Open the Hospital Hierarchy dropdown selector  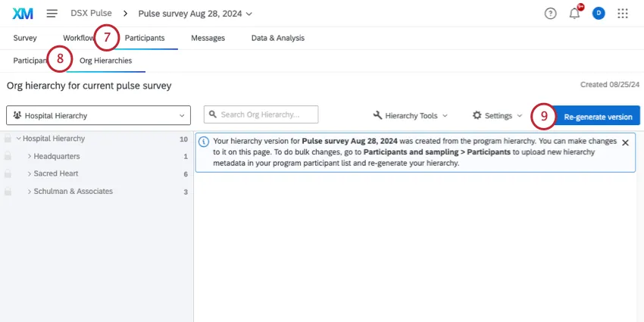click(98, 116)
